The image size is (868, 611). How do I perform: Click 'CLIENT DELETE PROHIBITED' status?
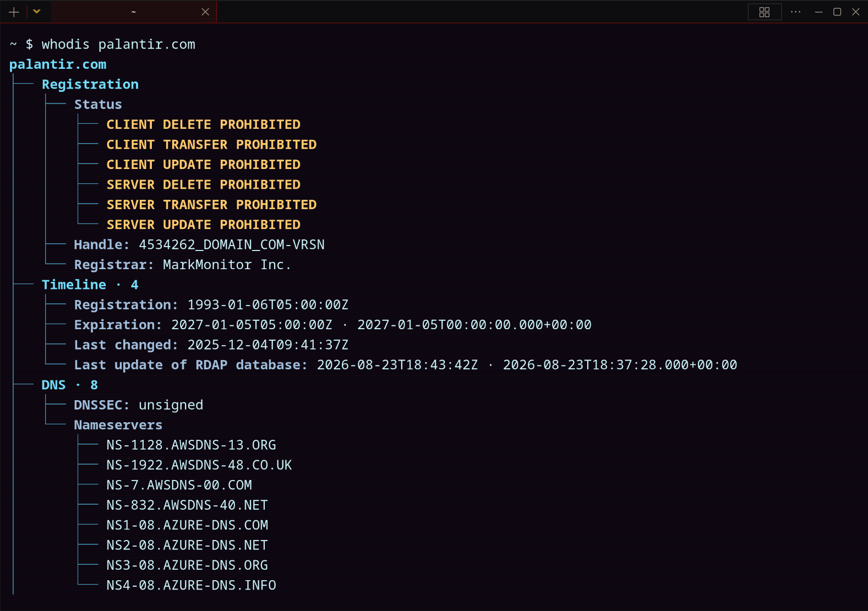(204, 124)
